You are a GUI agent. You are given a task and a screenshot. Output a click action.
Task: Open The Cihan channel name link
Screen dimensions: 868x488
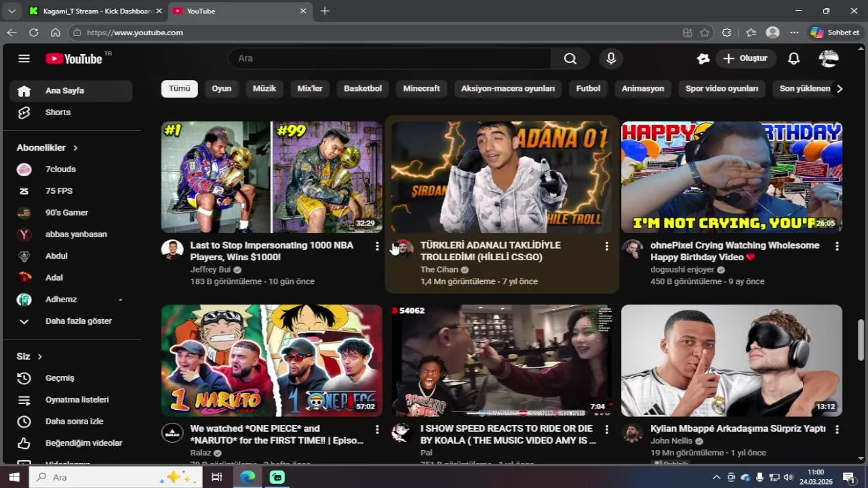[x=439, y=270]
